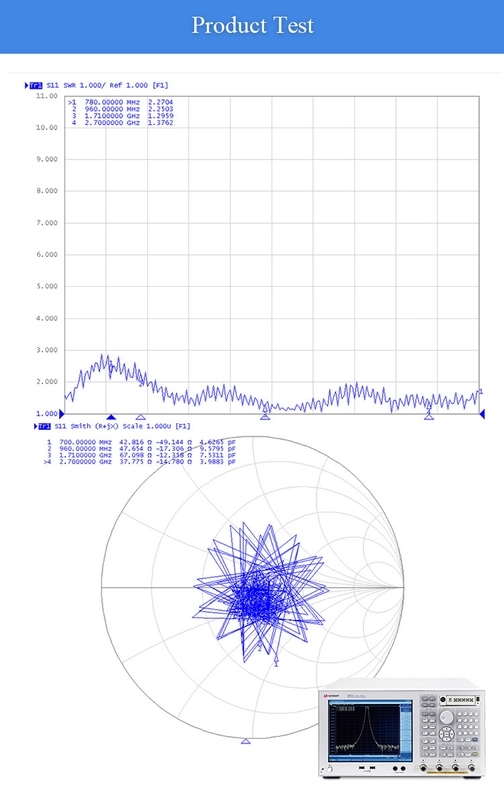Click the Smith chart bottom marker triangle
504x800 pixels.
[x=245, y=741]
